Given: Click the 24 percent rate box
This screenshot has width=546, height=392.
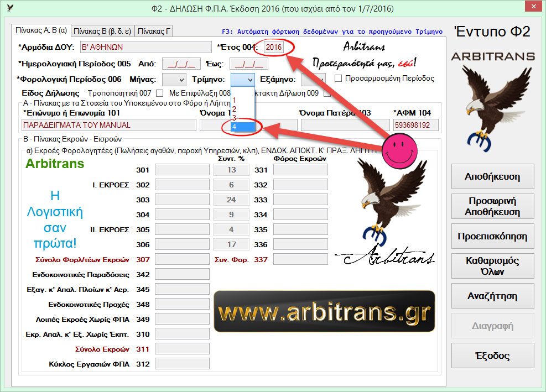Looking at the screenshot, I should coord(231,200).
